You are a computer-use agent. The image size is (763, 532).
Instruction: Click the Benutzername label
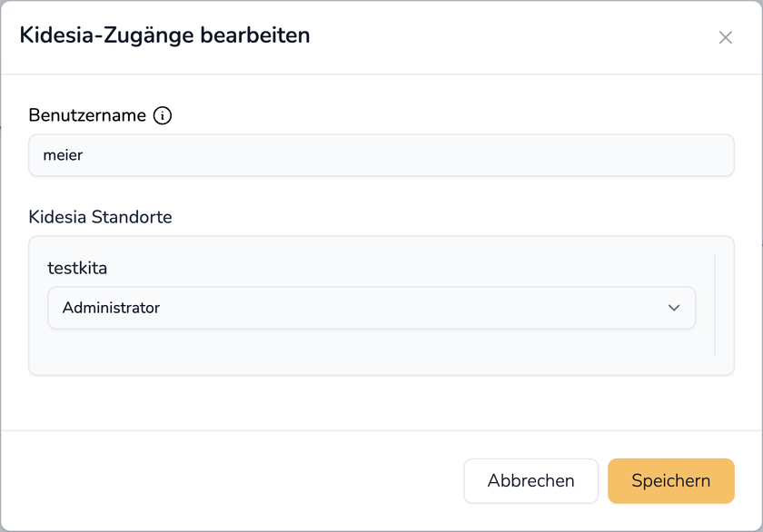[x=87, y=115]
